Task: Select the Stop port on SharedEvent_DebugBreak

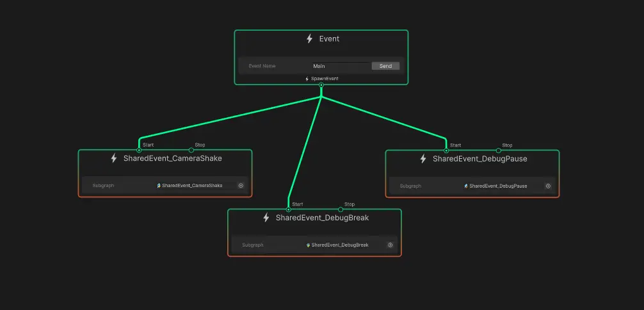Action: 341,209
